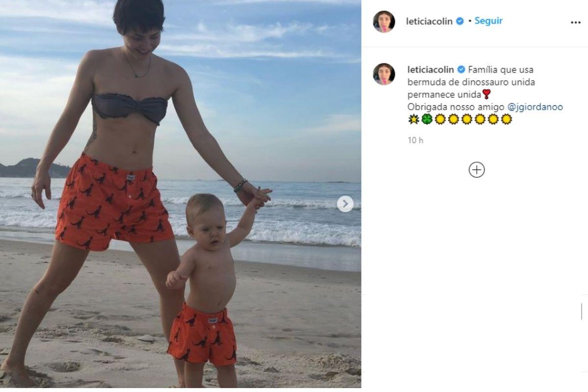
Task: Click the profile avatar beside the caption
Action: coord(384,74)
